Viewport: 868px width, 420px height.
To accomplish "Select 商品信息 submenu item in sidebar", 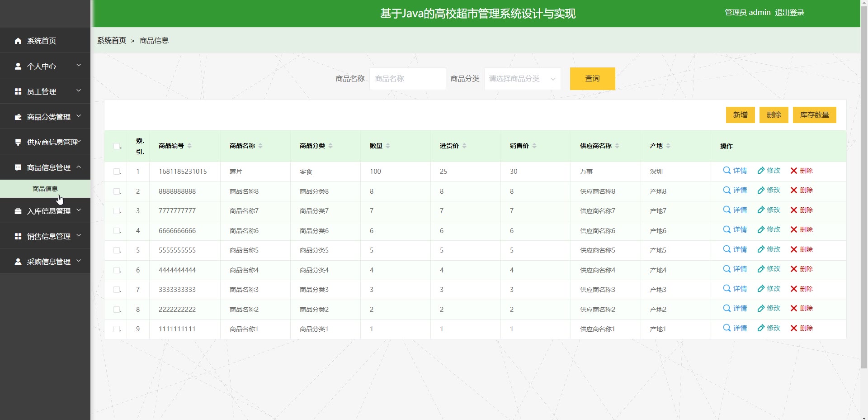I will (45, 189).
